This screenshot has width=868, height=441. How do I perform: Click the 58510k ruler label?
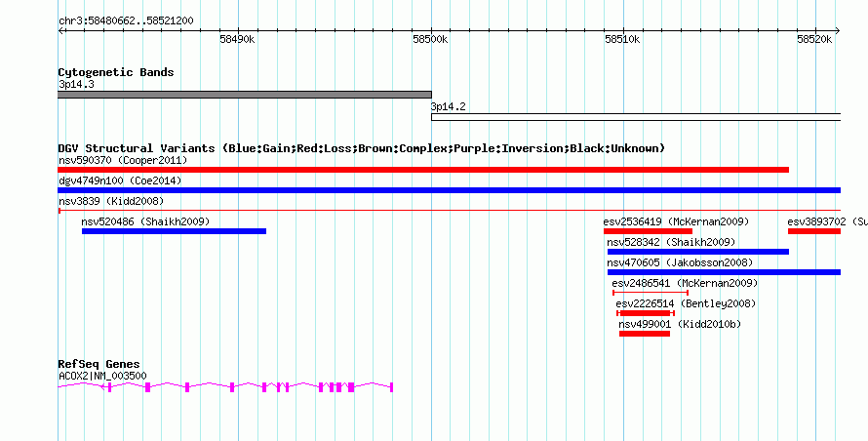(622, 39)
